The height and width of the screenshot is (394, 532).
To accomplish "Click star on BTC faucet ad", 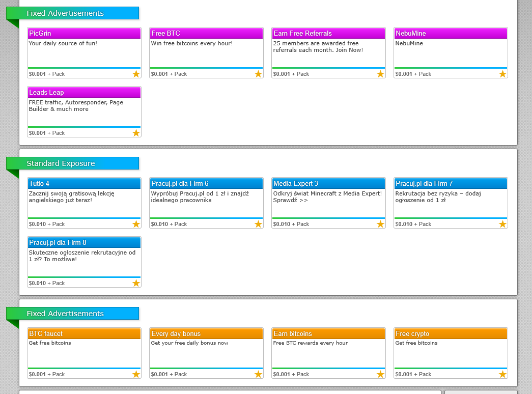I will point(136,374).
